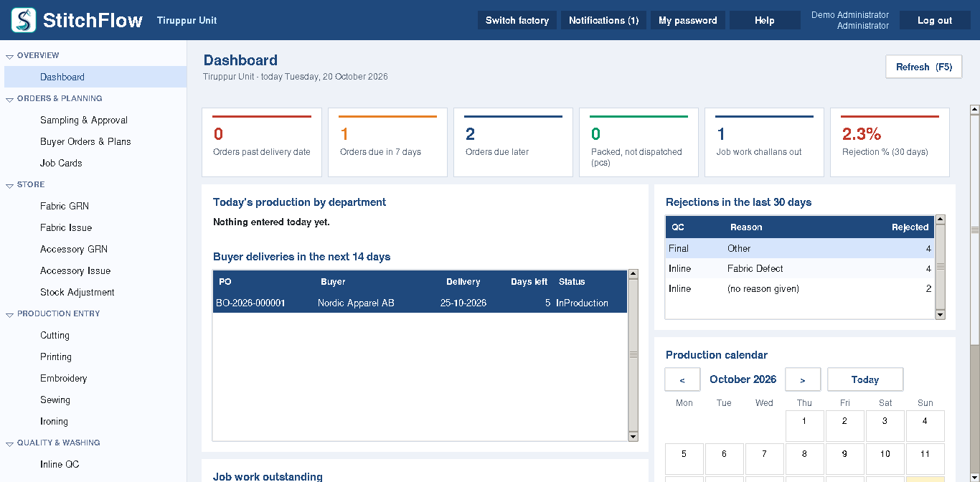This screenshot has height=482, width=980.
Task: Open Sewing production entry
Action: [95, 400]
